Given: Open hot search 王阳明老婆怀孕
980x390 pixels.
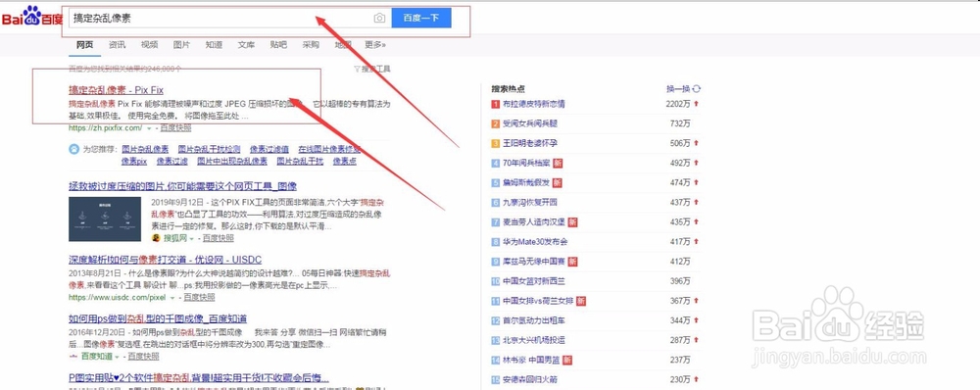Looking at the screenshot, I should click(x=529, y=143).
